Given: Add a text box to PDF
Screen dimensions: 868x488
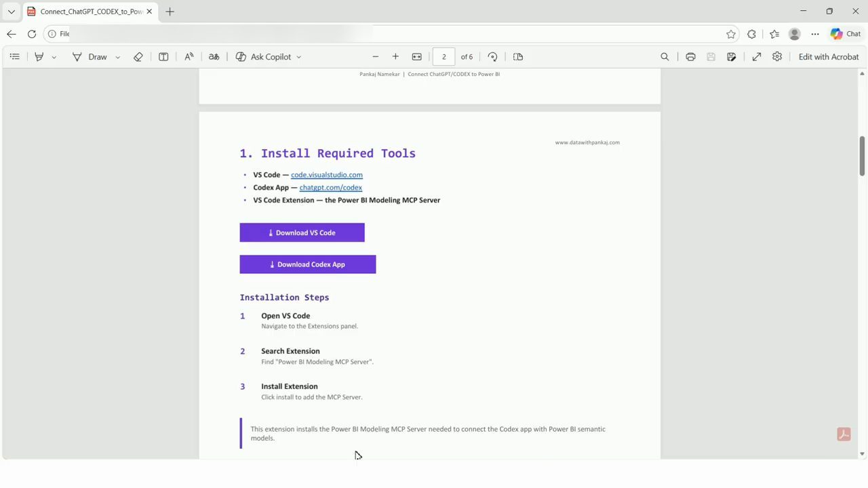Looking at the screenshot, I should (163, 57).
